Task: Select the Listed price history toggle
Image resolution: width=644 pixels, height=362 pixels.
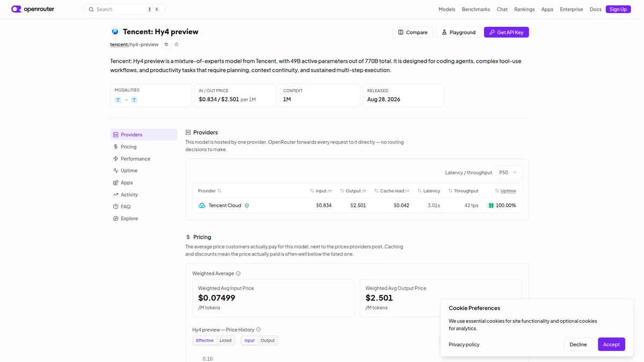Action: pos(225,341)
